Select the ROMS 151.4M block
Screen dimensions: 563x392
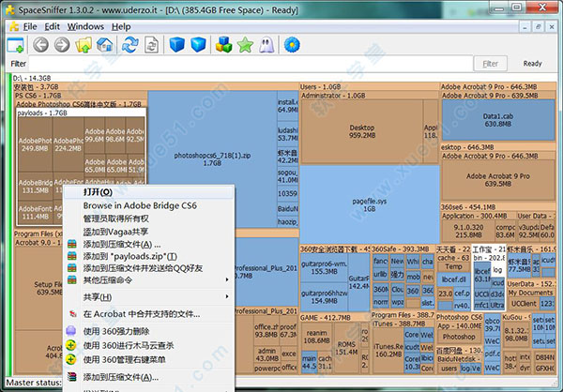coord(347,348)
